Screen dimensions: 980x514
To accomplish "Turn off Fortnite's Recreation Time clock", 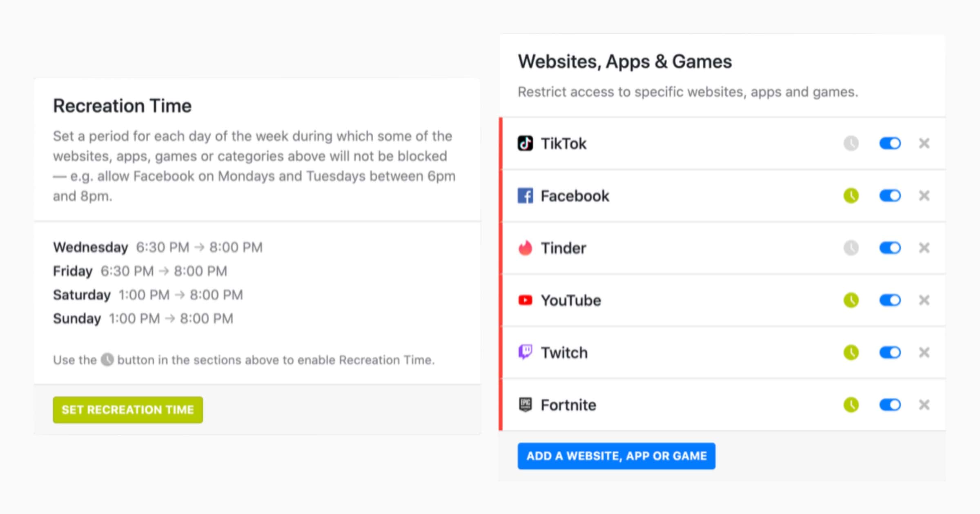I will coord(851,405).
